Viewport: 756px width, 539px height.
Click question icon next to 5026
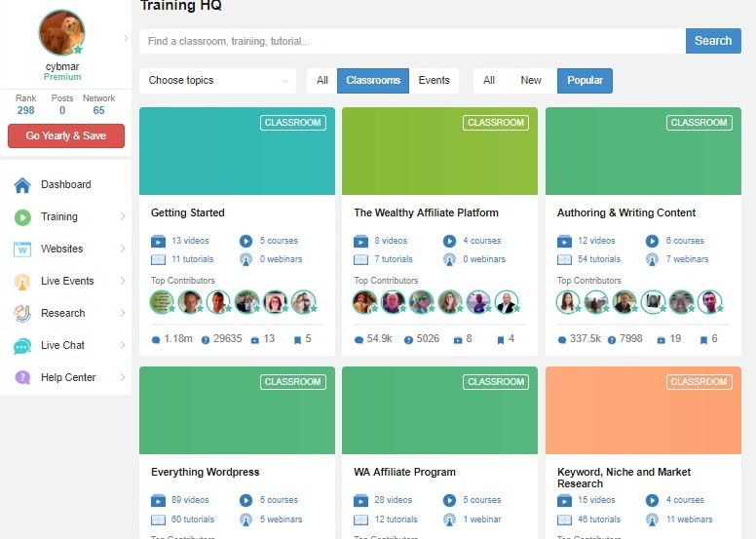tap(408, 340)
